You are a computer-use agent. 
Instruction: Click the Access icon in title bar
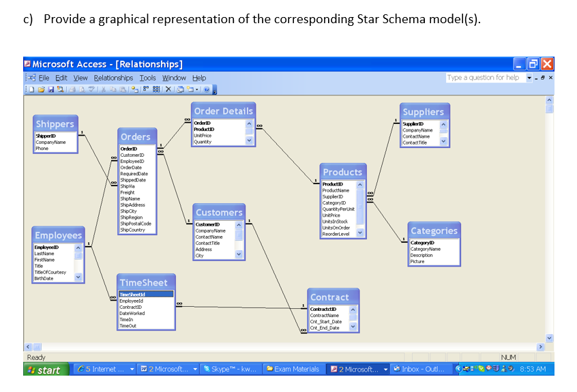(x=27, y=64)
